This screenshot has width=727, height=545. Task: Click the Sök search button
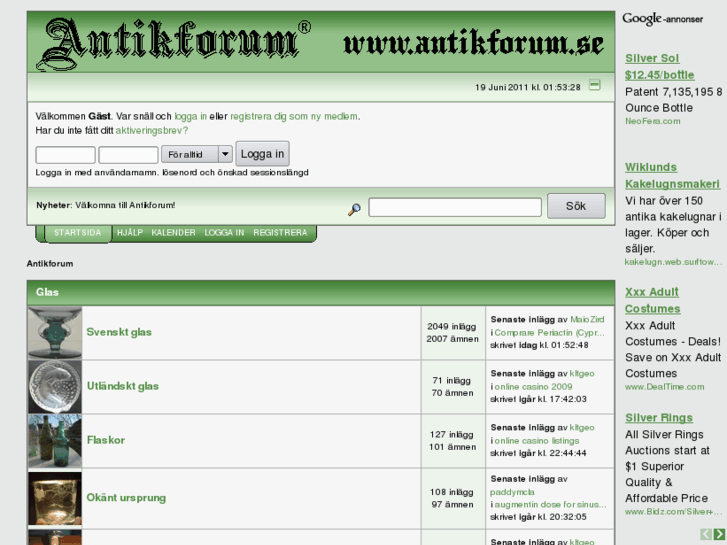[x=576, y=206]
